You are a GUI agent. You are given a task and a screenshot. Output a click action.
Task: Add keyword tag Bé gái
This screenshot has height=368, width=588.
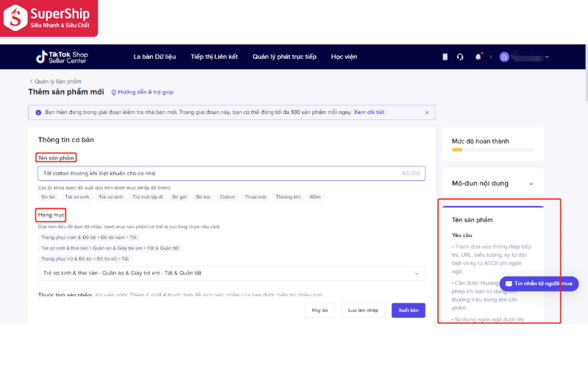tap(179, 197)
